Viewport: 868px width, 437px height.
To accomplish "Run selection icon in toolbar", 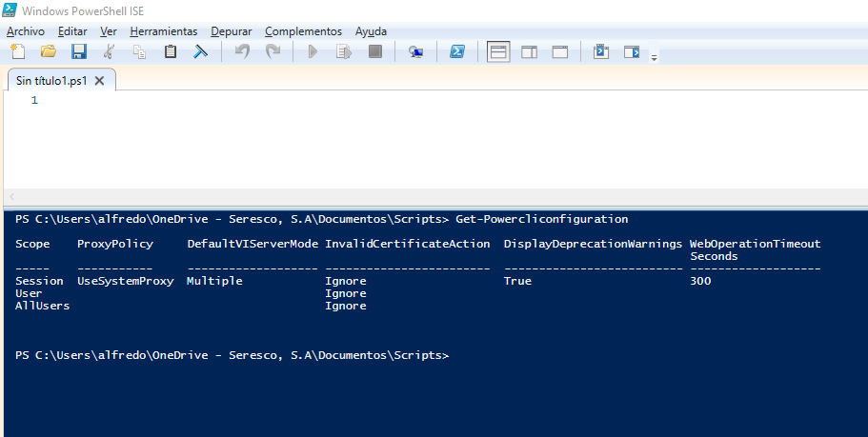I will point(344,52).
